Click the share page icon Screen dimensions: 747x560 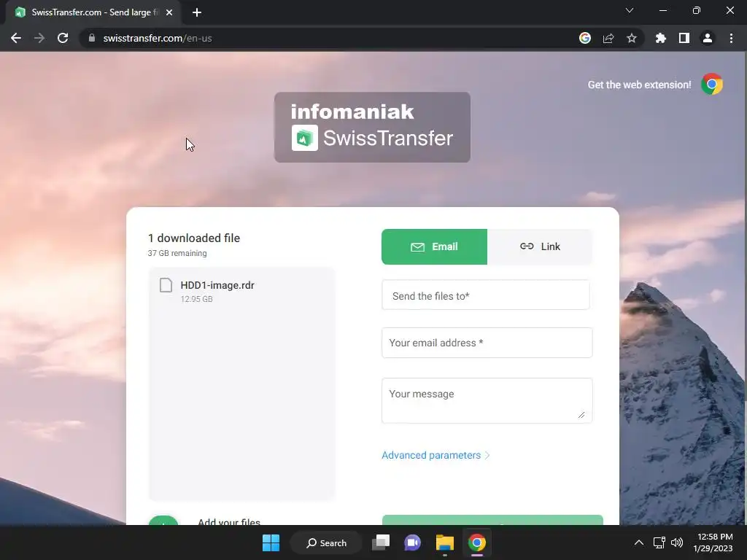[x=608, y=38]
